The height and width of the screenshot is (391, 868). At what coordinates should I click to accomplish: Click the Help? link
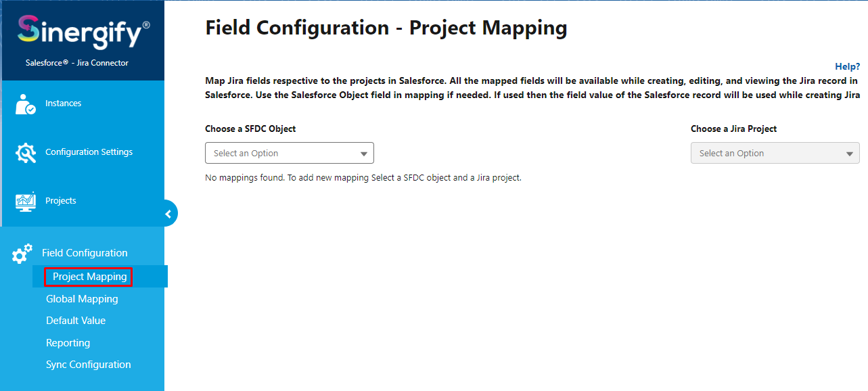(x=848, y=66)
